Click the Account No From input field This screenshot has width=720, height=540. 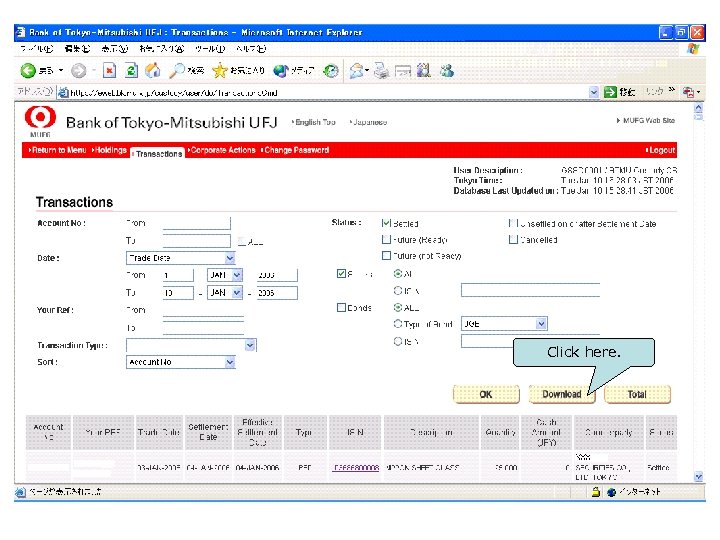pos(197,223)
